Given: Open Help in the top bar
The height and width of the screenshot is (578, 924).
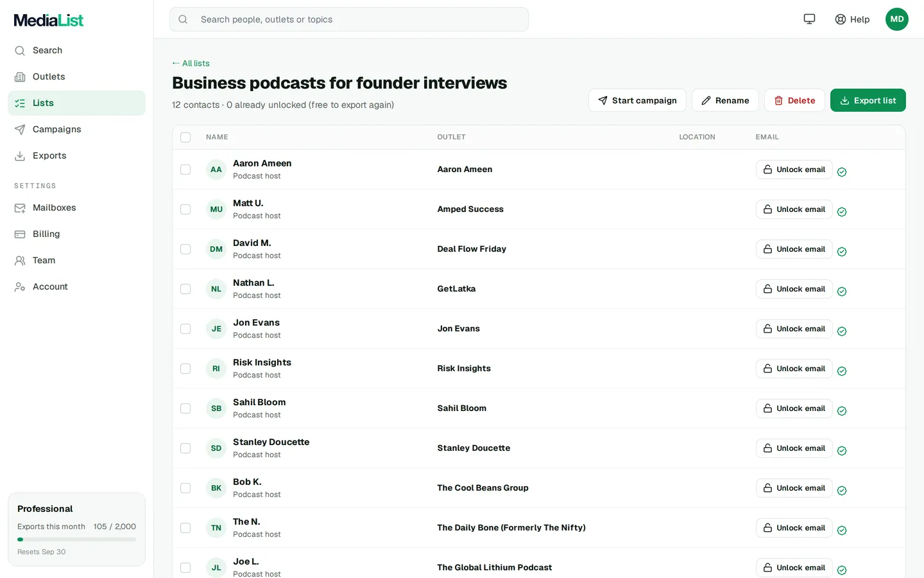Looking at the screenshot, I should (x=852, y=19).
